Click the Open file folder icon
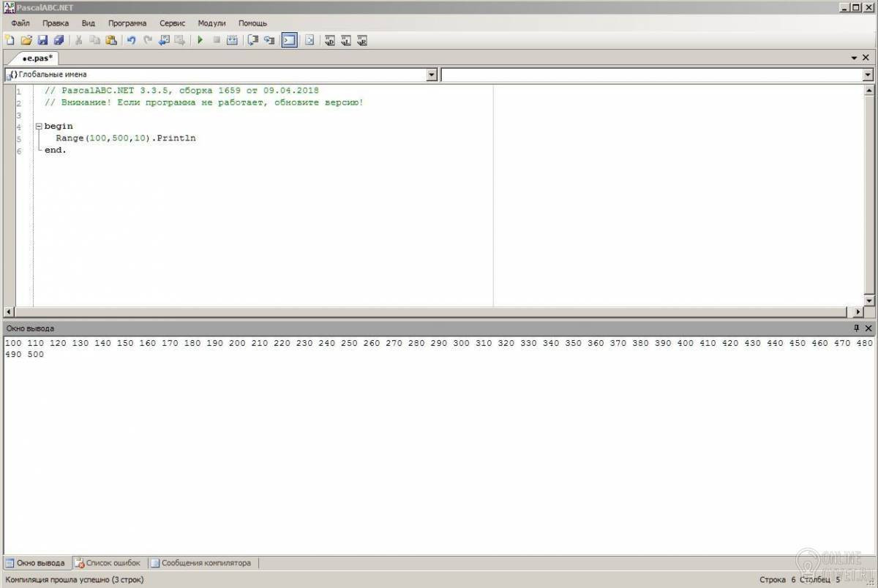878x588 pixels. click(x=26, y=40)
